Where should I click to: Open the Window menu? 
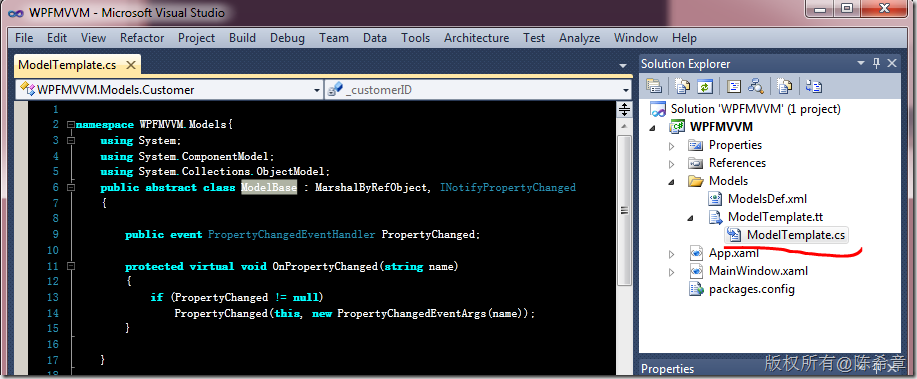click(636, 38)
